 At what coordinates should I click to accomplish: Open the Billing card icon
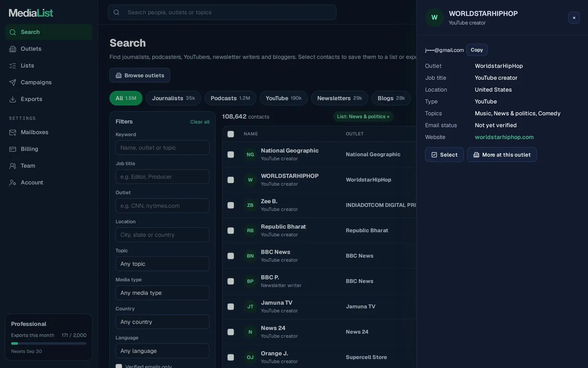coord(13,149)
